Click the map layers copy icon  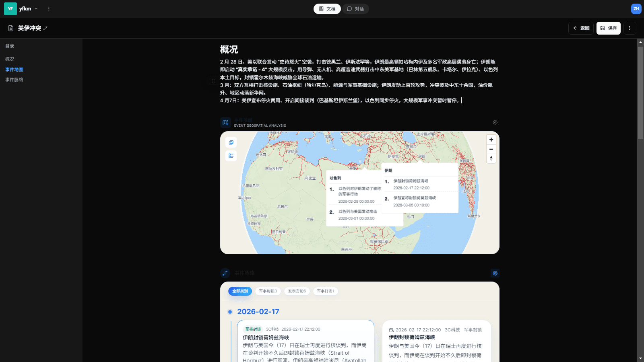click(231, 142)
